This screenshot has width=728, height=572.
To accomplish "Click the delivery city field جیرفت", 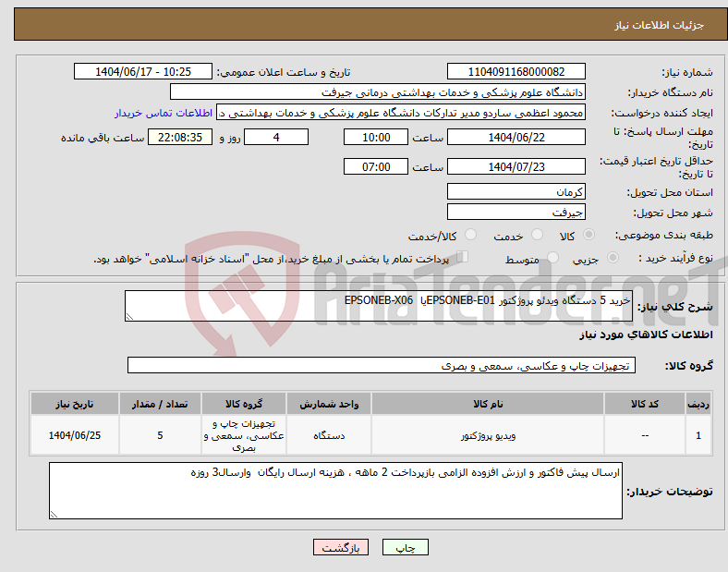I will click(516, 213).
